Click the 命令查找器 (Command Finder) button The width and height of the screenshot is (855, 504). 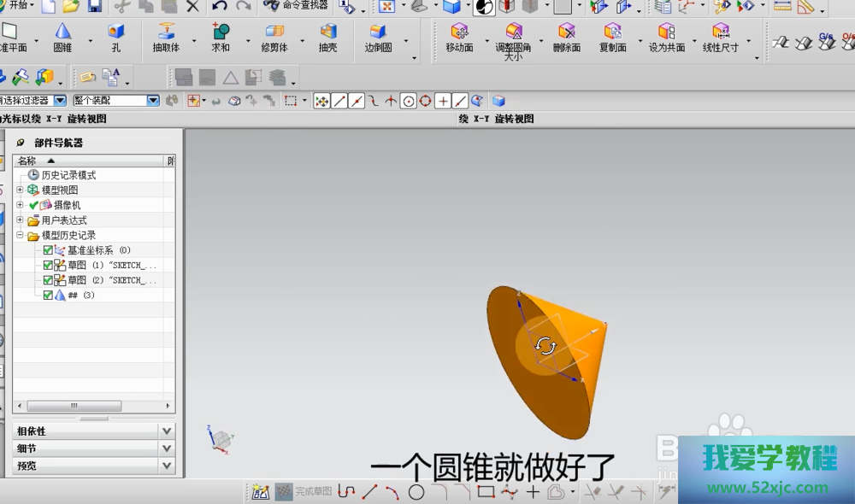[x=297, y=6]
